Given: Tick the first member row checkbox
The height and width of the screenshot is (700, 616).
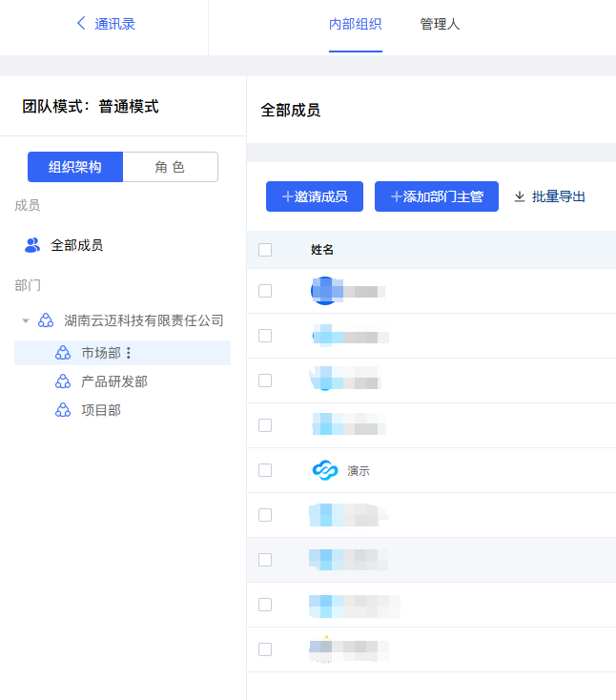Looking at the screenshot, I should 265,291.
